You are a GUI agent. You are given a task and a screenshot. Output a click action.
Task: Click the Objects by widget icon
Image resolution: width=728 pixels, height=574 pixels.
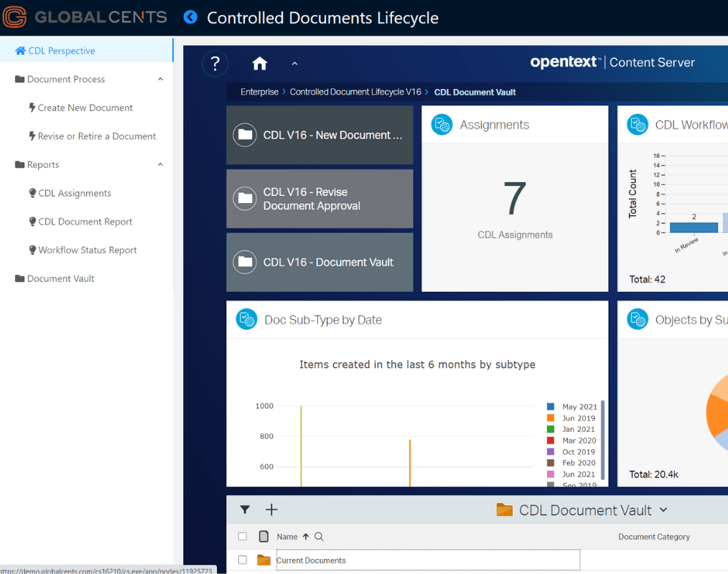(638, 319)
